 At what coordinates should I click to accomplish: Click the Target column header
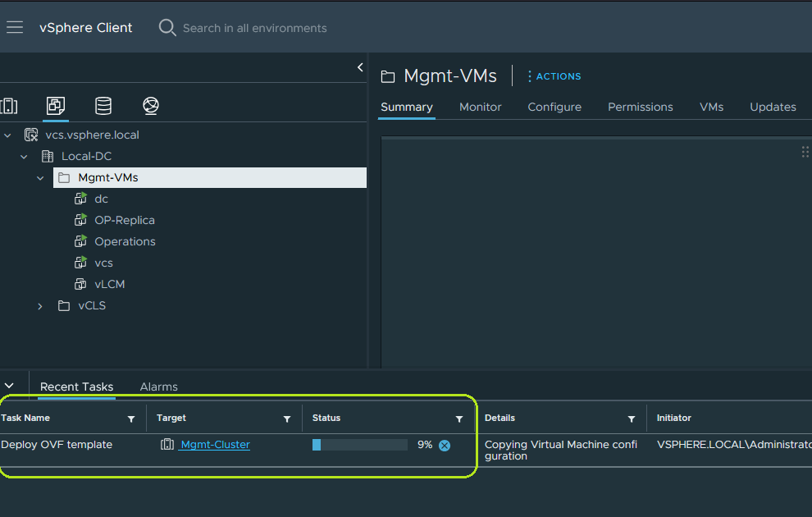171,418
